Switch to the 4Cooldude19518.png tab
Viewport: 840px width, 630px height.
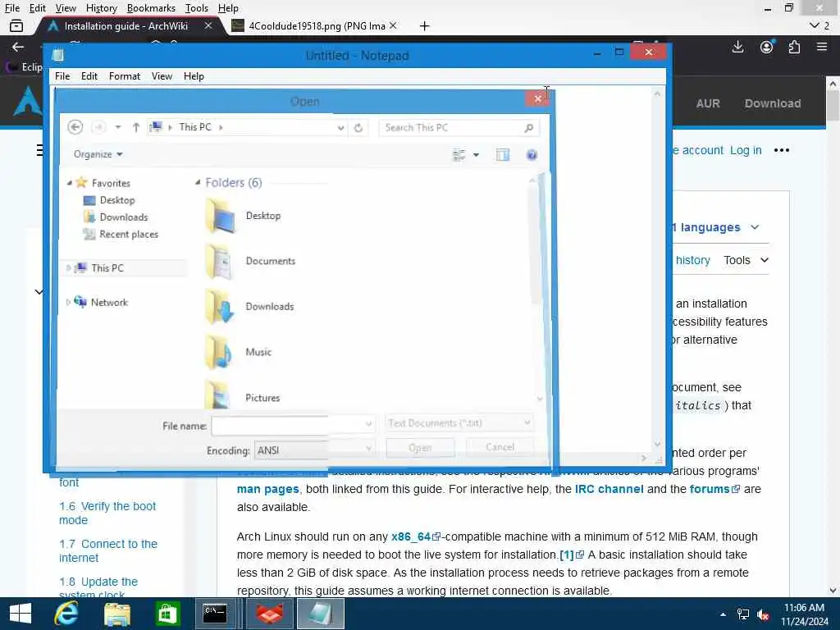tap(316, 25)
